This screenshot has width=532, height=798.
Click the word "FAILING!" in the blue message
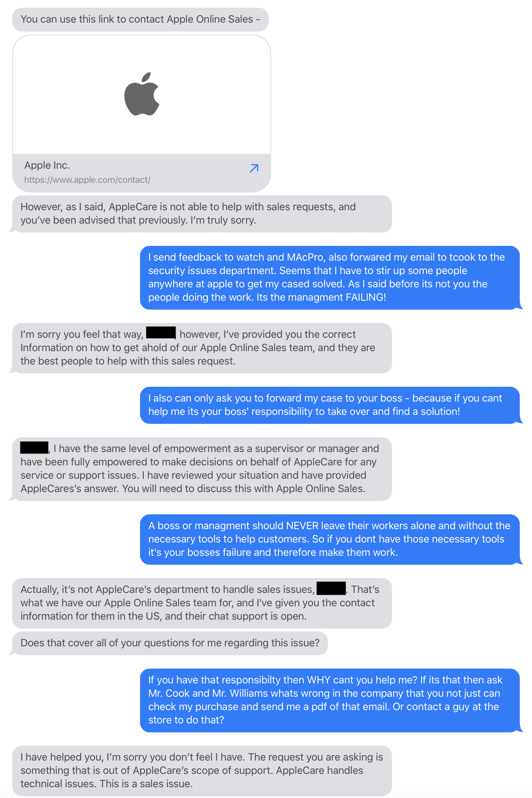tap(366, 297)
